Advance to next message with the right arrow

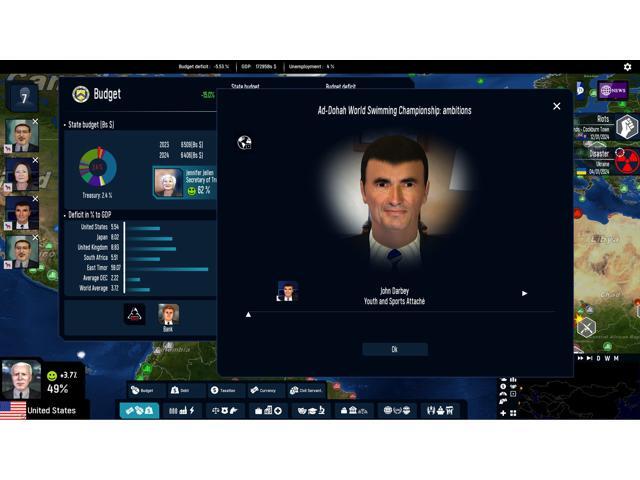(x=524, y=293)
